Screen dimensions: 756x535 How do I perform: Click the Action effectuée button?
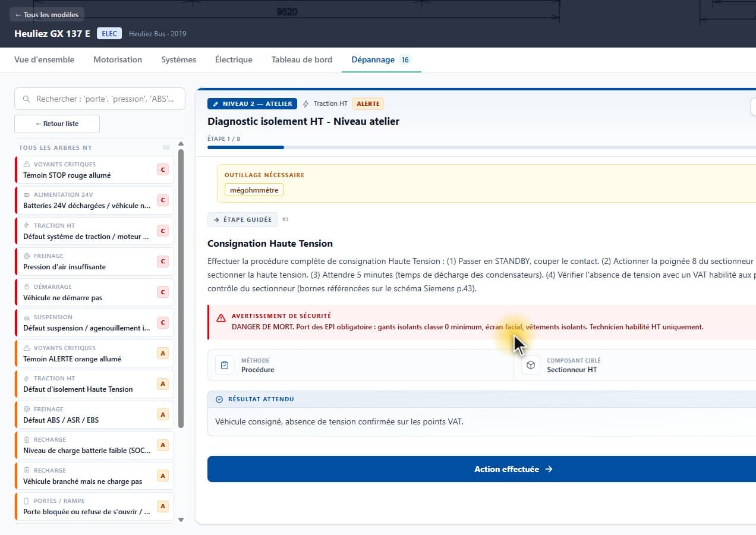481,469
